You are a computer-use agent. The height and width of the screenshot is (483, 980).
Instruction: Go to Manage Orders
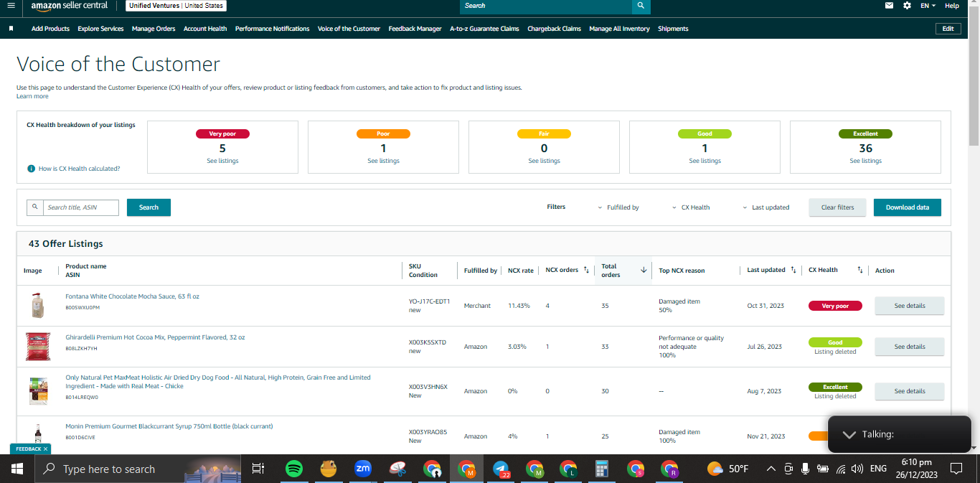(x=154, y=29)
